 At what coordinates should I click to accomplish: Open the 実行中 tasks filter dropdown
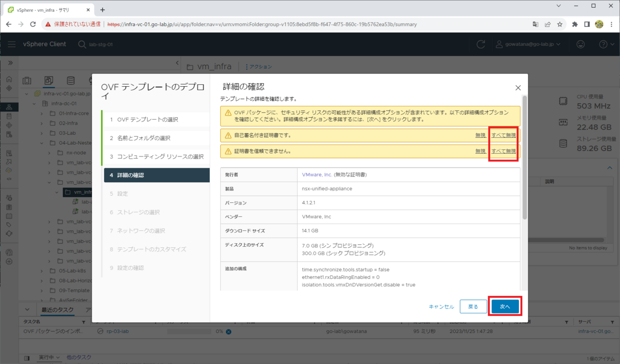(x=50, y=357)
